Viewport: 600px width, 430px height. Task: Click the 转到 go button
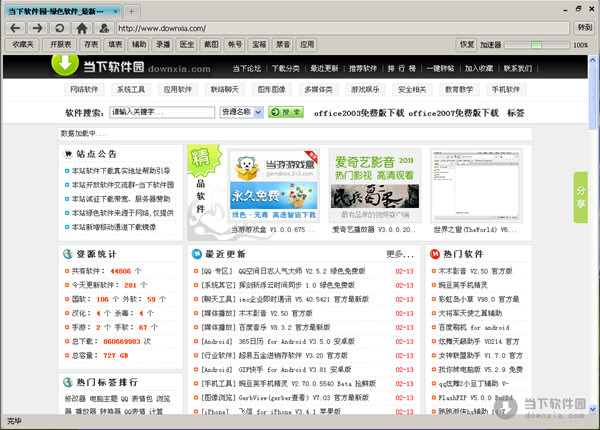pyautogui.click(x=584, y=28)
